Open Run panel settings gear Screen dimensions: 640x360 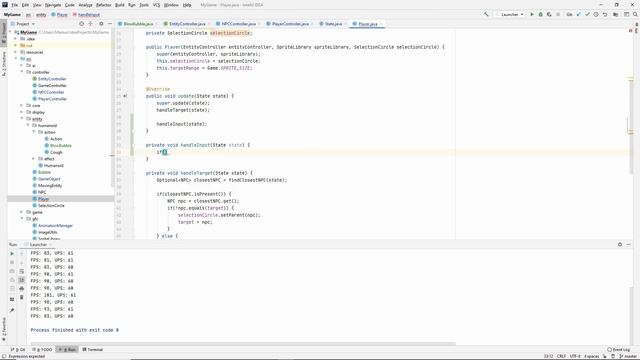click(x=620, y=244)
